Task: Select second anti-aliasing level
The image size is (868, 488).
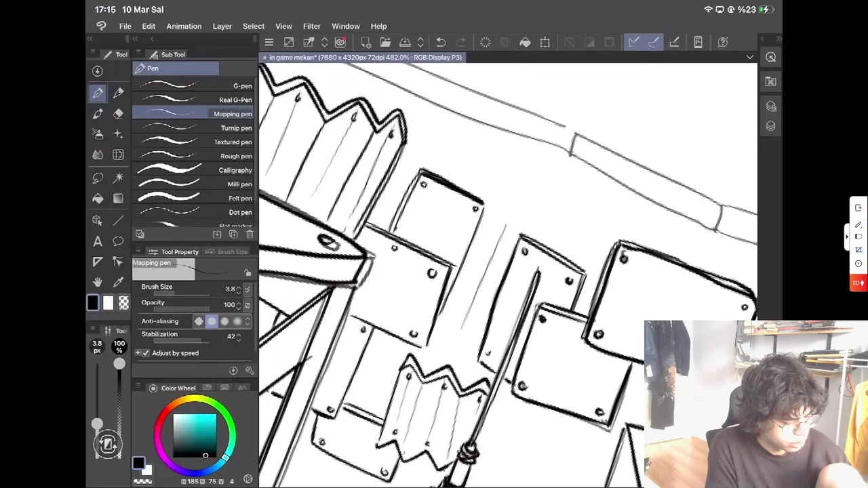Action: (x=212, y=321)
